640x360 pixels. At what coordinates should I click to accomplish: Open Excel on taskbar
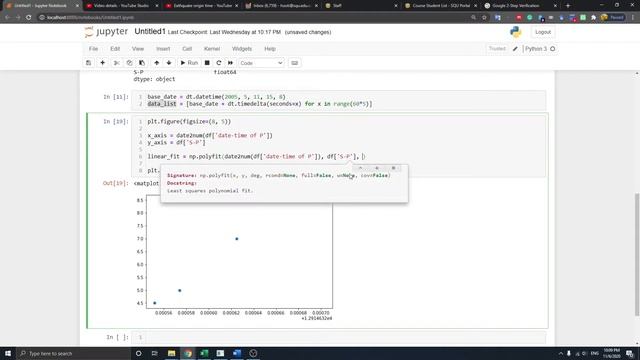click(x=204, y=353)
